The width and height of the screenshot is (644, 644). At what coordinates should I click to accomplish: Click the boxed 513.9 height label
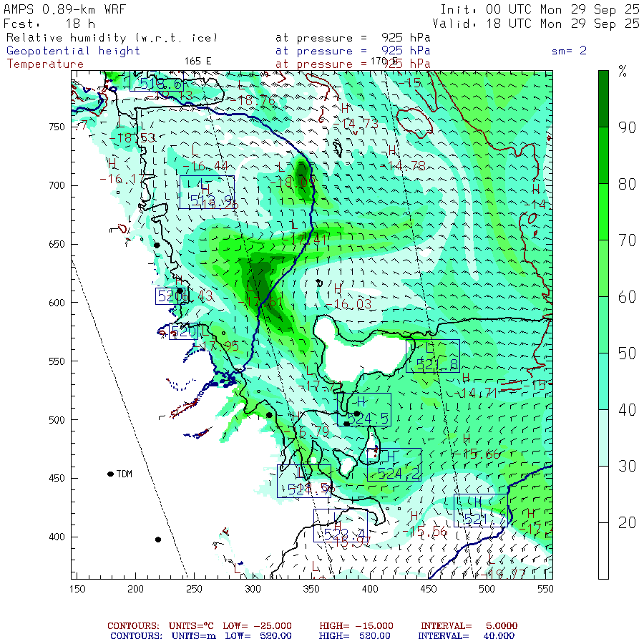coord(207,192)
